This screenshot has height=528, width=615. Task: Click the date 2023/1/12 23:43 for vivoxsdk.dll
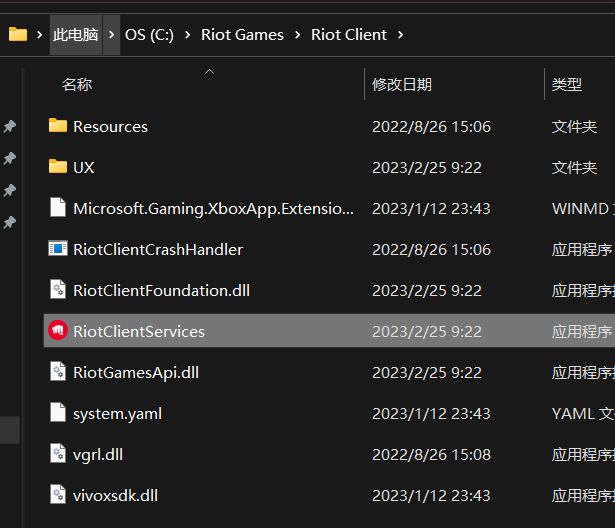[431, 496]
